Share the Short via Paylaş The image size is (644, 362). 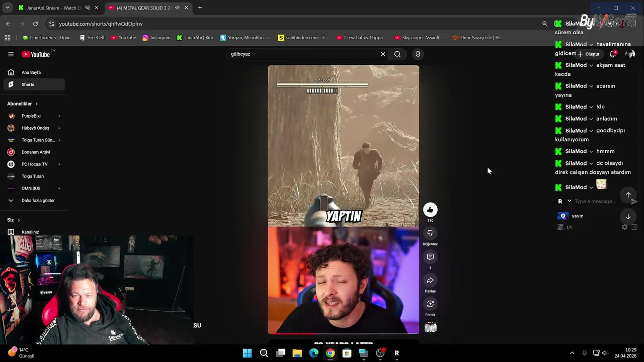[430, 281]
